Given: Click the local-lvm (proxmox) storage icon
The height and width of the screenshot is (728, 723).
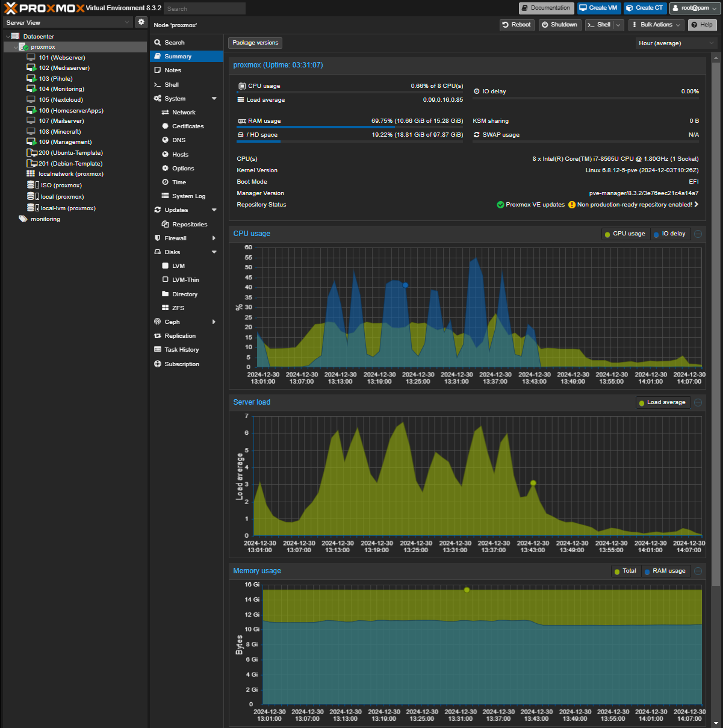Looking at the screenshot, I should click(x=33, y=208).
